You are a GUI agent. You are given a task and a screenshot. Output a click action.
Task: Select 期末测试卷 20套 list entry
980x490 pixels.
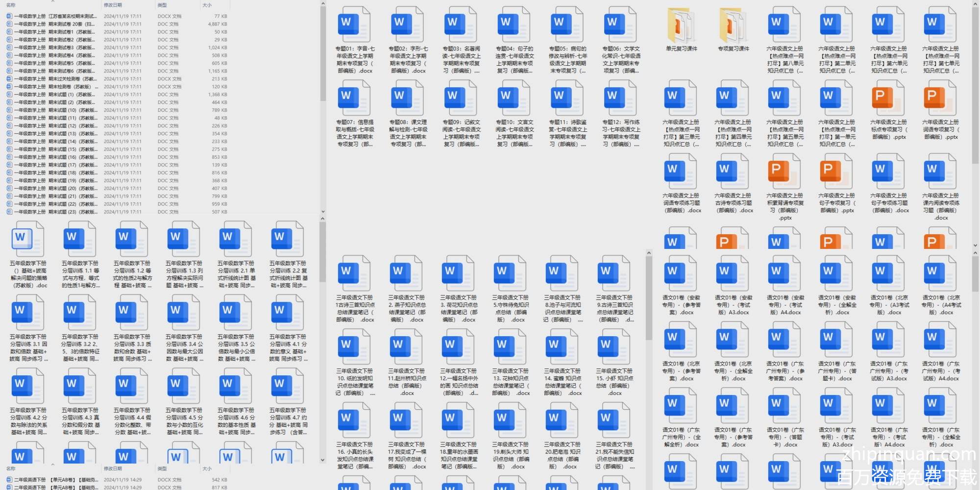(54, 24)
